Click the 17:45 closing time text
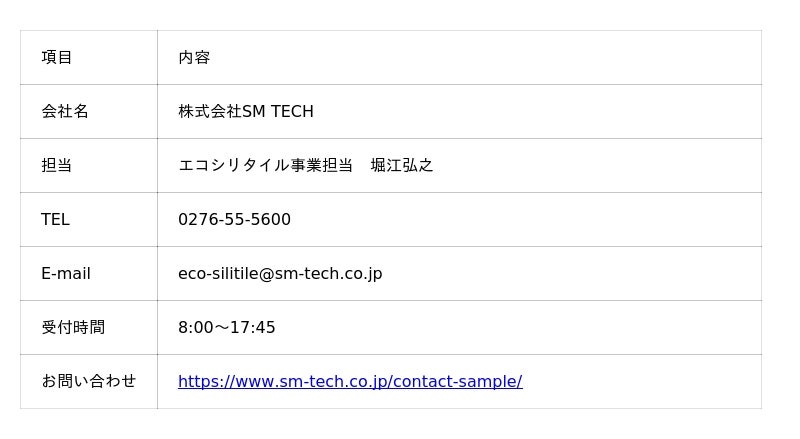Viewport: 800px width, 439px height. pos(253,327)
